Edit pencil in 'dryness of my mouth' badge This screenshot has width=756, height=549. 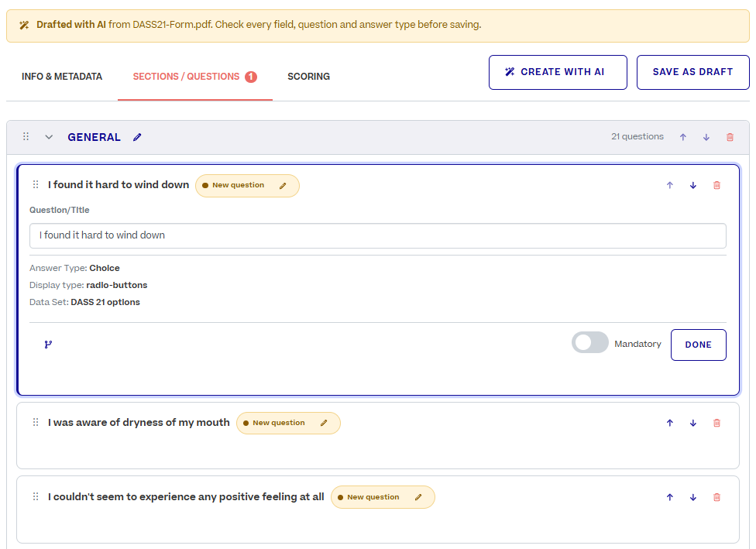(x=324, y=424)
